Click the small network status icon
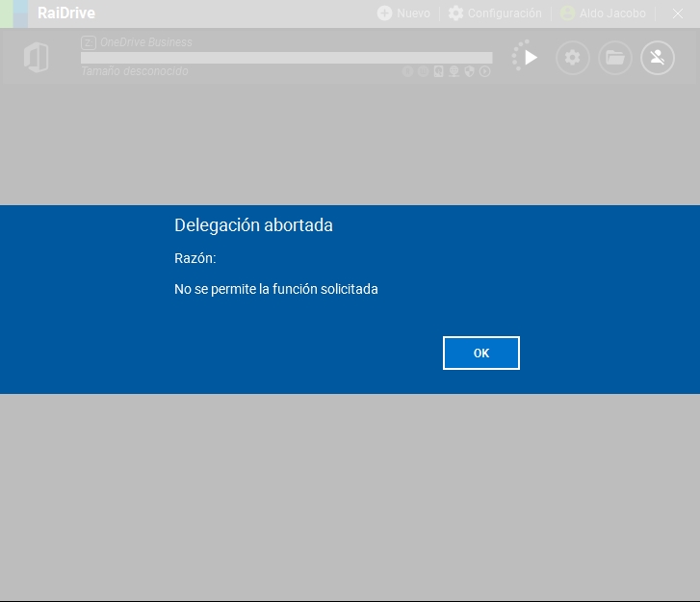 [x=454, y=71]
